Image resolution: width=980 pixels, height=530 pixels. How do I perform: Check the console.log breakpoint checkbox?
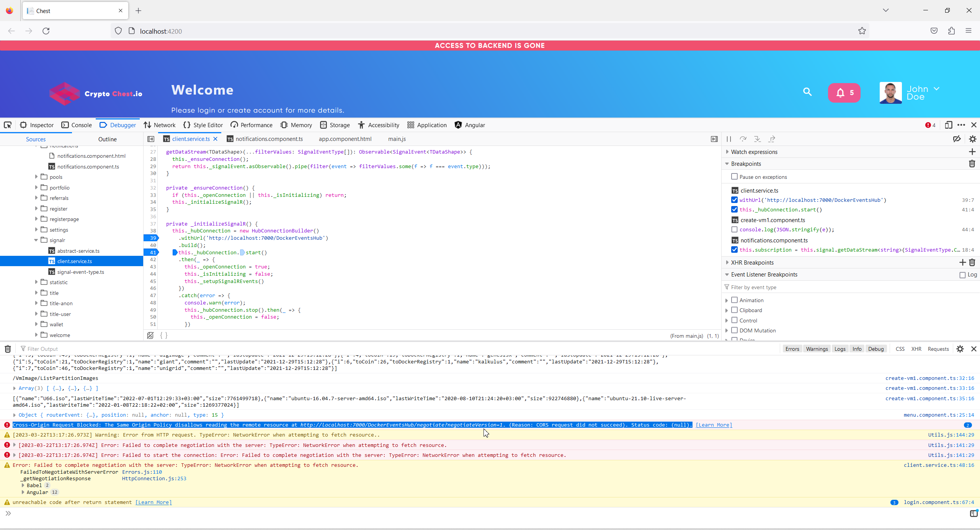[734, 229]
